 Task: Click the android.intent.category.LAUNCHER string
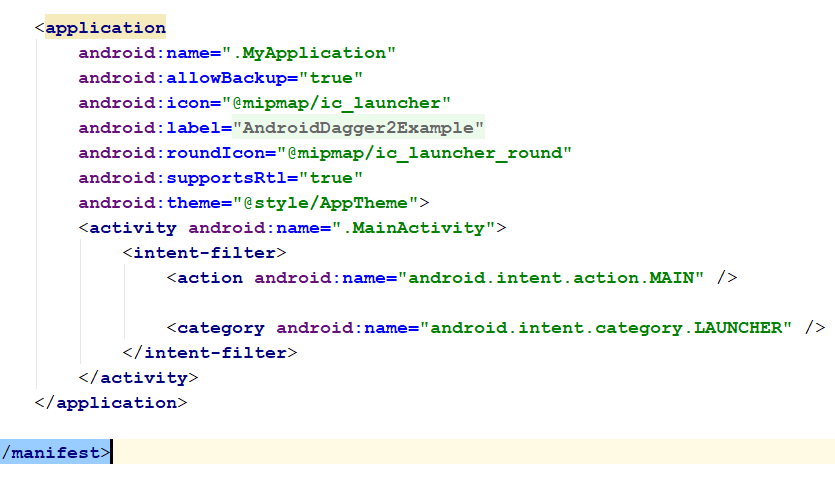pyautogui.click(x=605, y=328)
